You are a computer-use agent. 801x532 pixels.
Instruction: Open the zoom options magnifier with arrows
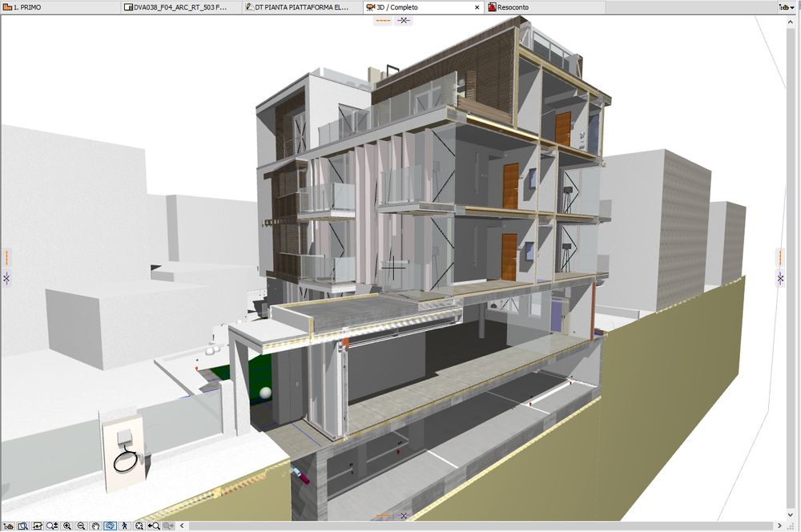point(52,526)
